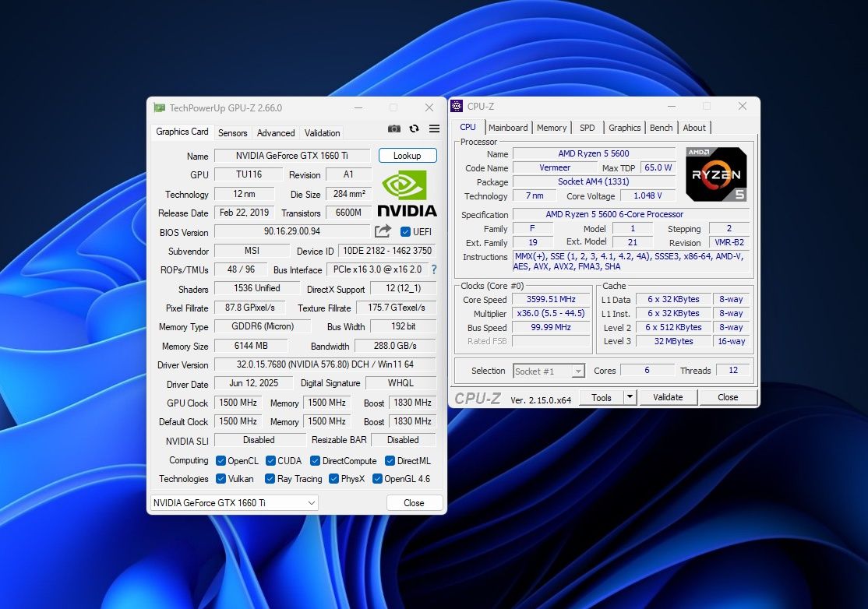
Task: Open the NVIDIA GeForce GTX 1660 Ti dropdown
Action: point(235,503)
